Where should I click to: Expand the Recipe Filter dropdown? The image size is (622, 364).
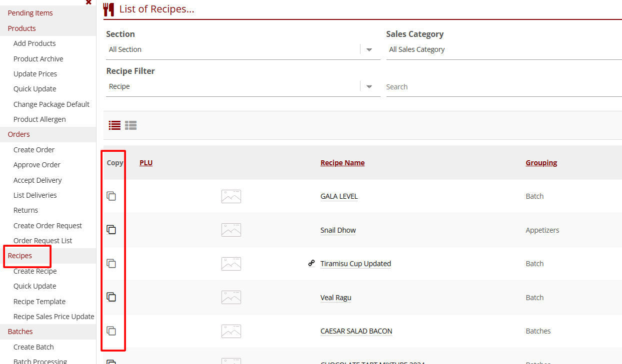369,86
